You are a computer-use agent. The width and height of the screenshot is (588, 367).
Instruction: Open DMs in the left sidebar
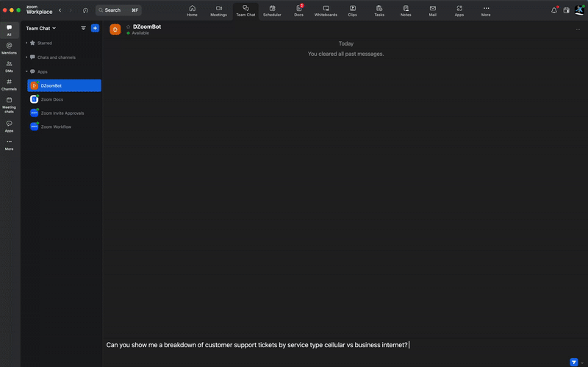click(x=9, y=67)
